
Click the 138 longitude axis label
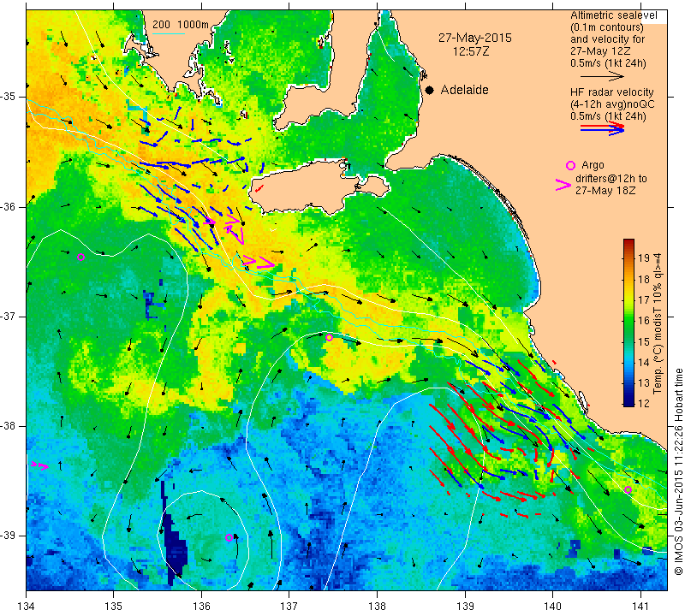(x=377, y=606)
